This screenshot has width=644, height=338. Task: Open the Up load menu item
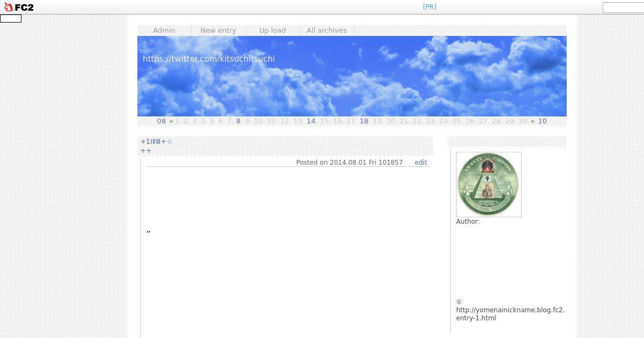click(x=273, y=31)
